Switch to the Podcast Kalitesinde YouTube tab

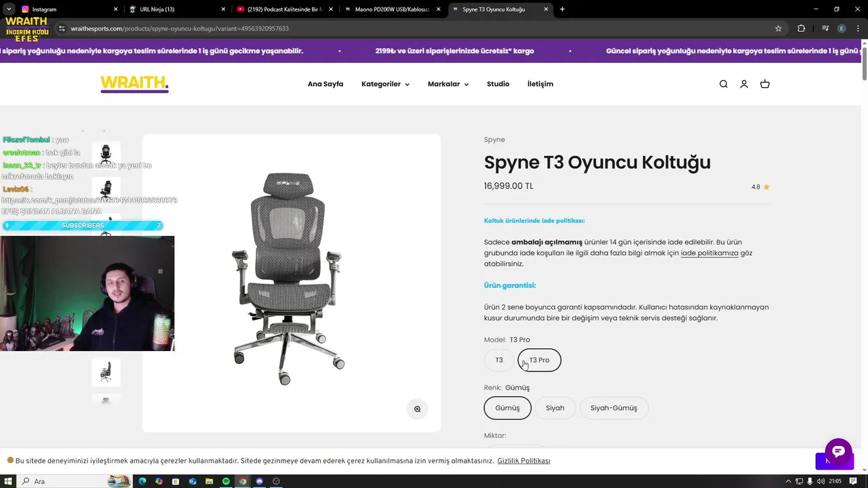pos(284,9)
